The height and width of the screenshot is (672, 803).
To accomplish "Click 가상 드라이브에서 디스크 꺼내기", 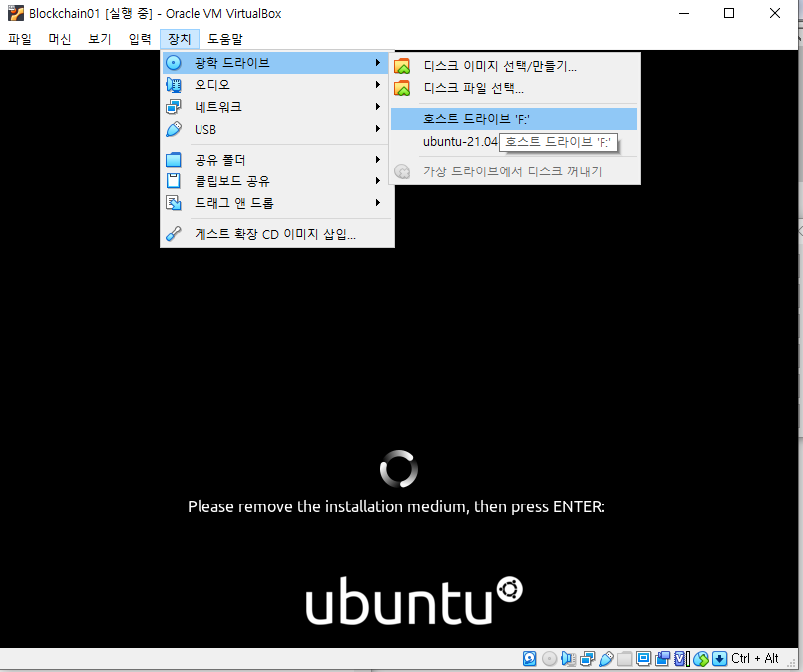I will click(x=514, y=171).
